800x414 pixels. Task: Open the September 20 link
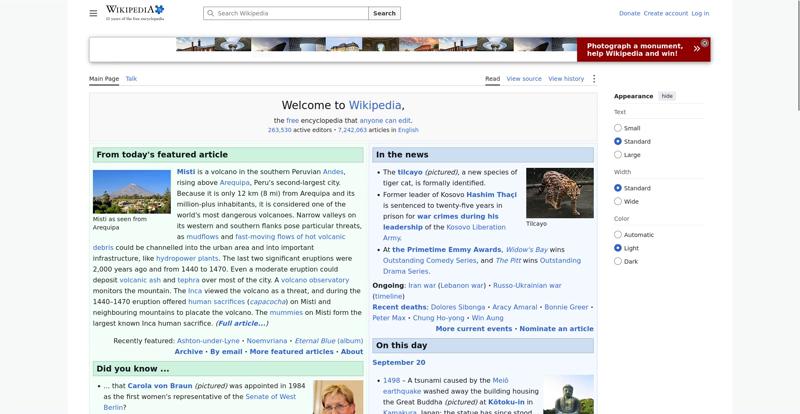pyautogui.click(x=399, y=362)
